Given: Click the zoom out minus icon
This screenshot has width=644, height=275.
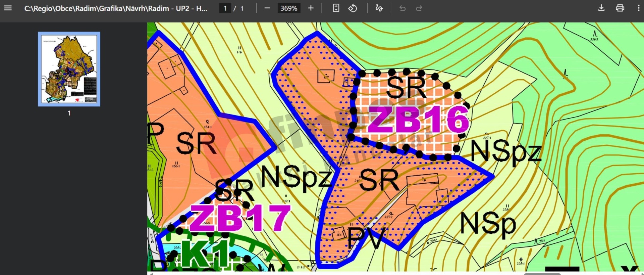Looking at the screenshot, I should pyautogui.click(x=267, y=8).
